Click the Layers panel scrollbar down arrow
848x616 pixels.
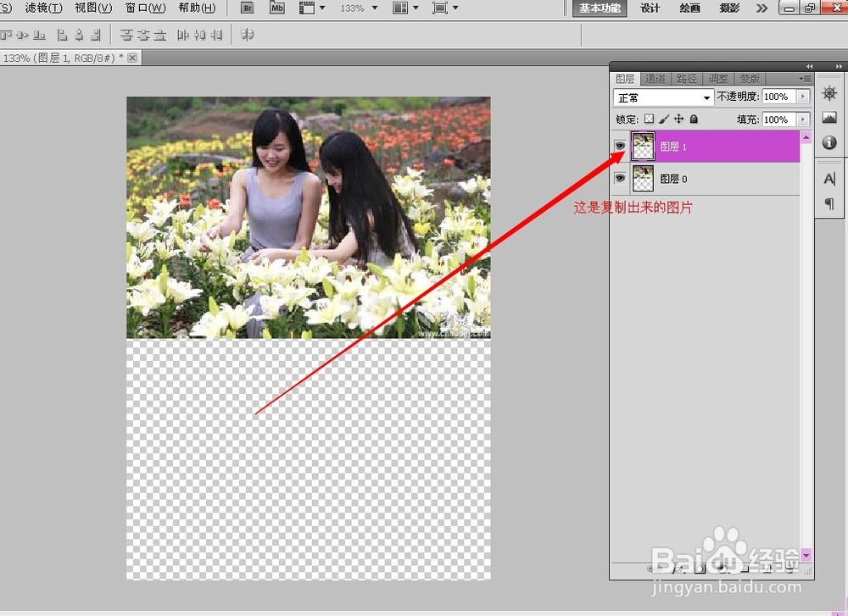point(806,555)
